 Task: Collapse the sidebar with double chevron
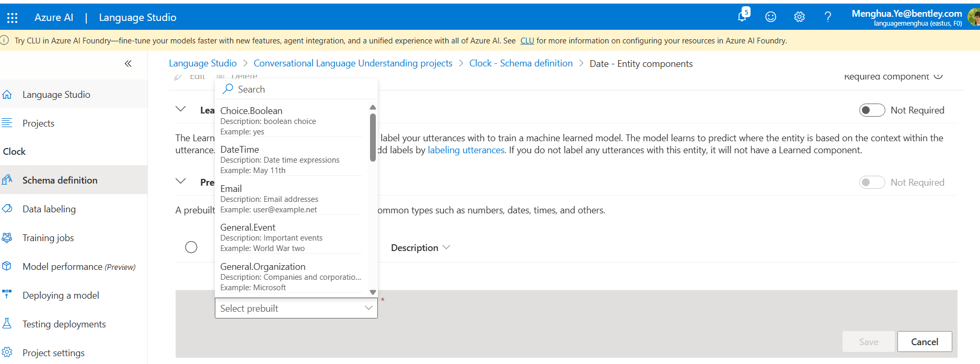pos(128,63)
